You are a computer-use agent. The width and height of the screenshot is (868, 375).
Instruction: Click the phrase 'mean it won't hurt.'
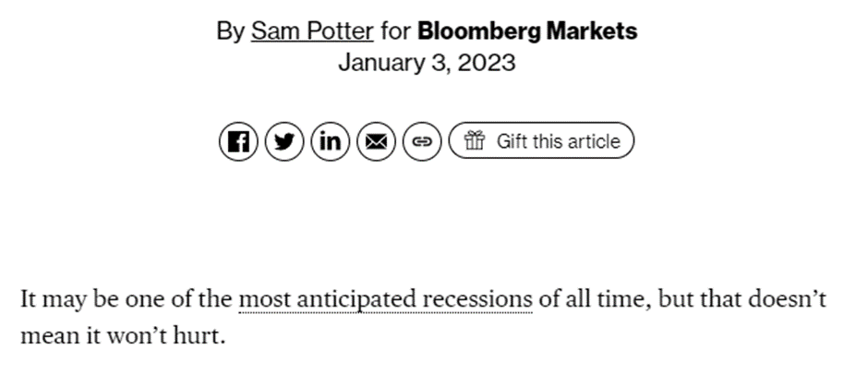coord(123,335)
